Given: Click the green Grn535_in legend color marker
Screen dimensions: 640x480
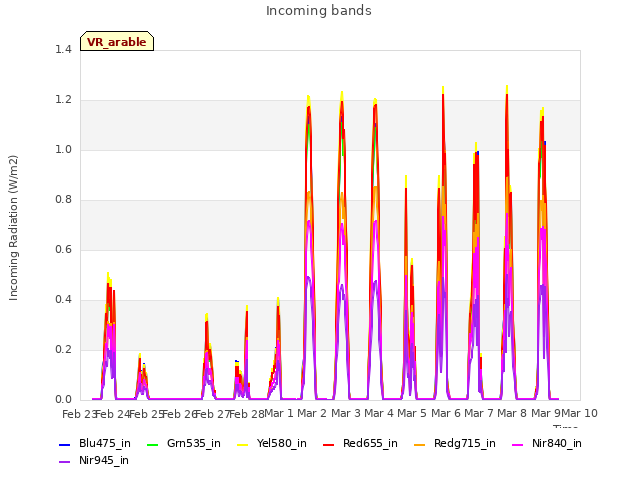Looking at the screenshot, I should pos(152,444).
